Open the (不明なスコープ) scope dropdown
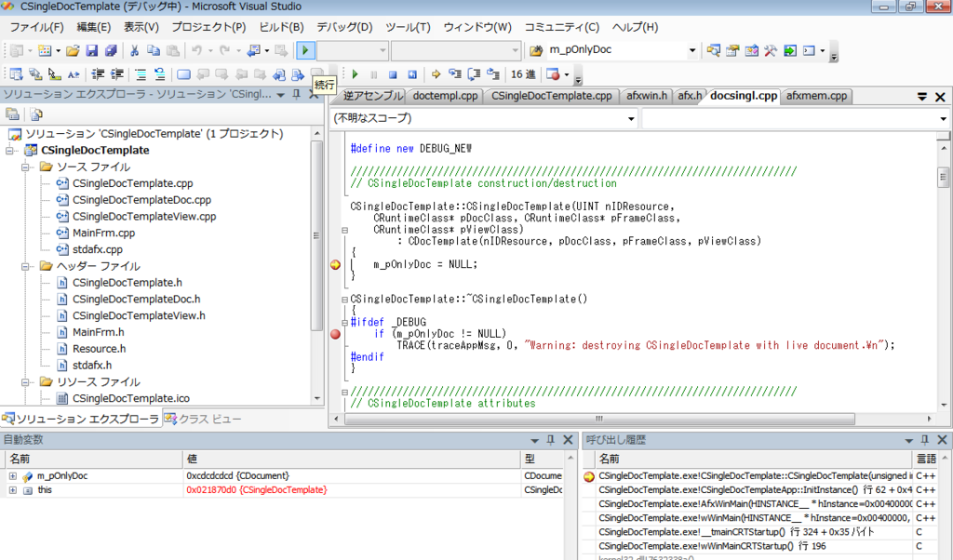Image resolution: width=953 pixels, height=560 pixels. pos(631,118)
